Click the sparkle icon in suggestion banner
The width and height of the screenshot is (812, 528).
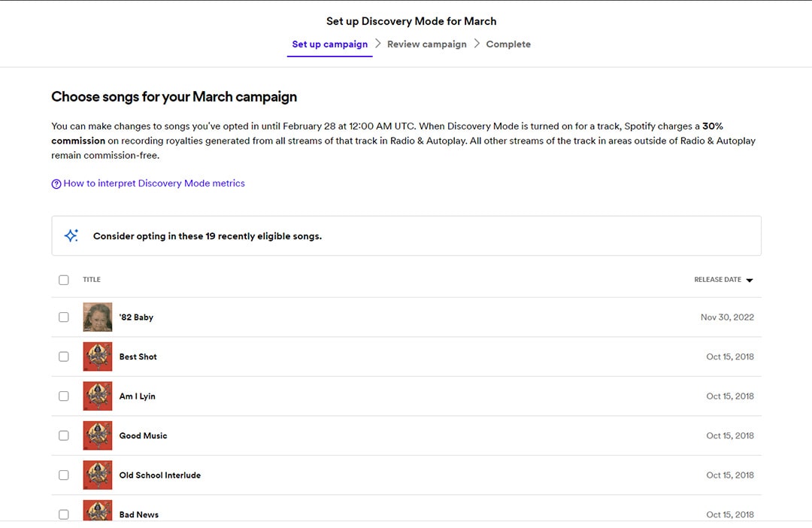(71, 235)
